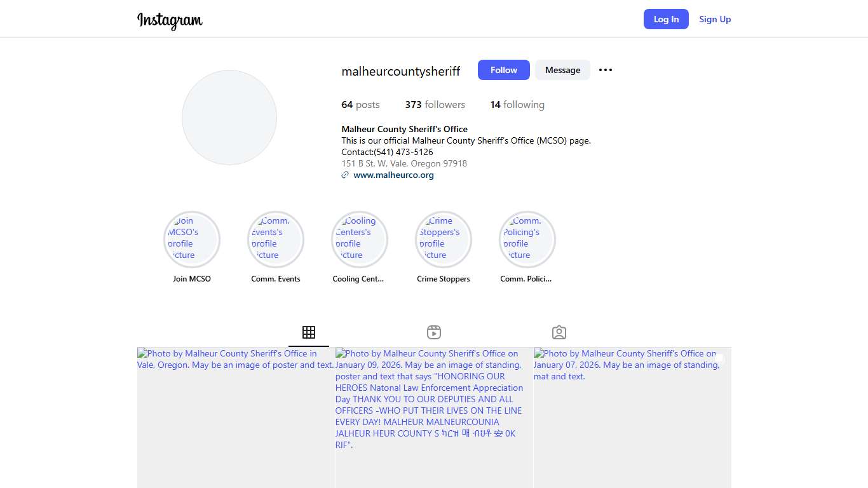Open the www.malheurco.org website link
Screen dimensions: 868x488
[393, 175]
